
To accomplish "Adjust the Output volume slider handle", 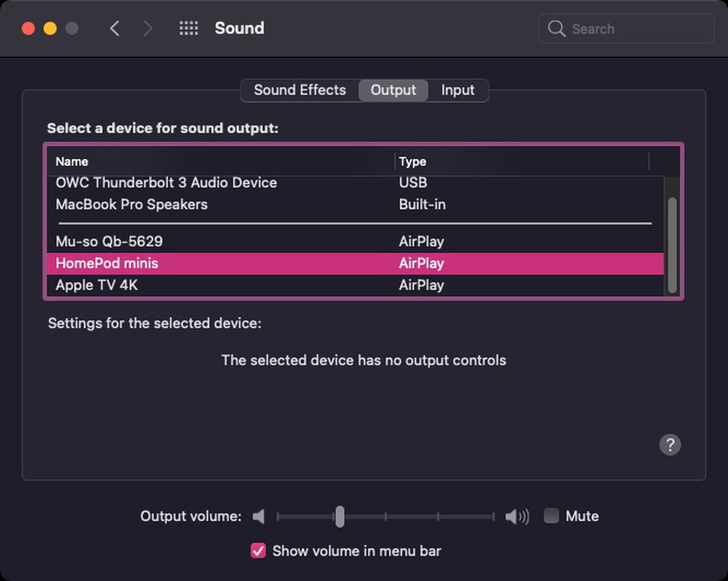I will tap(339, 516).
